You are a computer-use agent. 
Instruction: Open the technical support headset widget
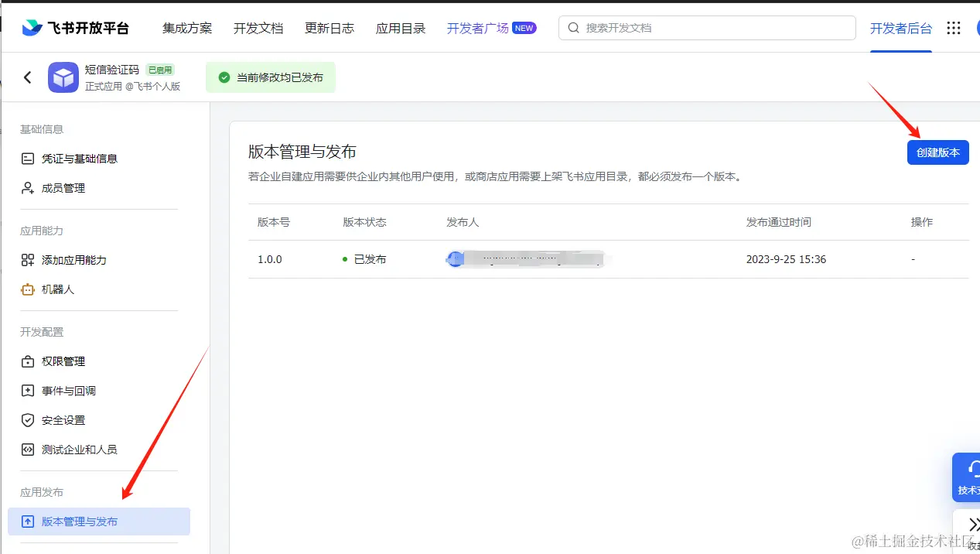966,477
